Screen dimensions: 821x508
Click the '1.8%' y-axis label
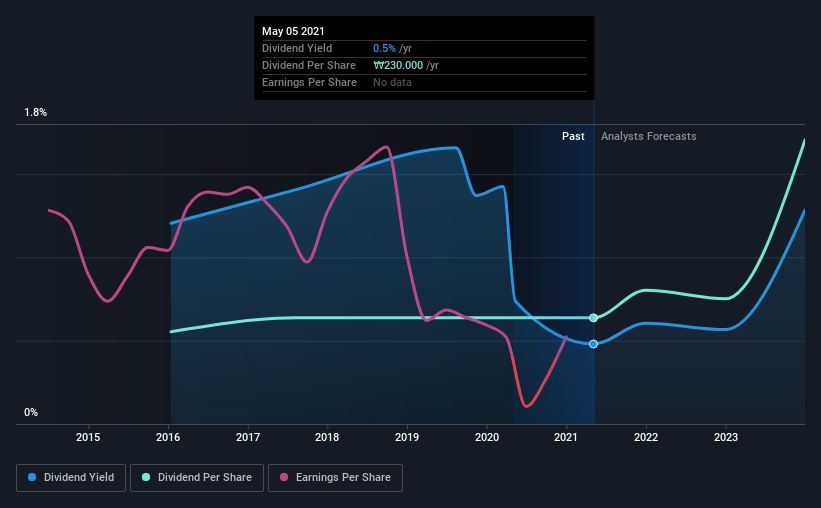36,113
